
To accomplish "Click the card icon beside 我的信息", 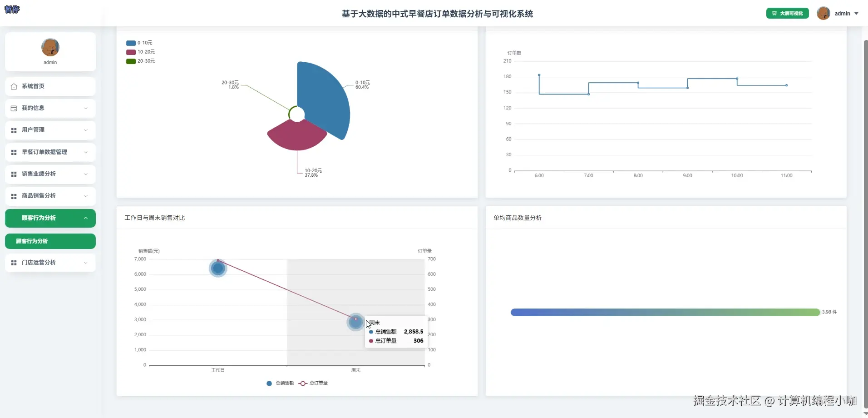I will pos(14,108).
